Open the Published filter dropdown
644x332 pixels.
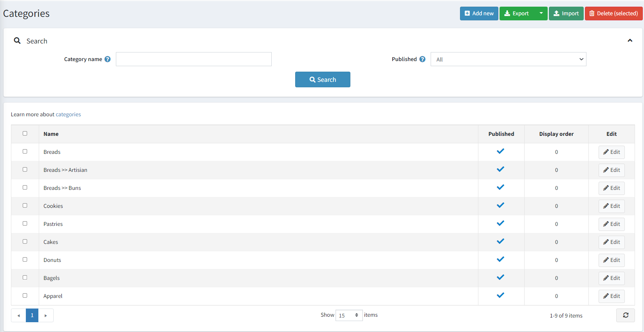click(508, 59)
